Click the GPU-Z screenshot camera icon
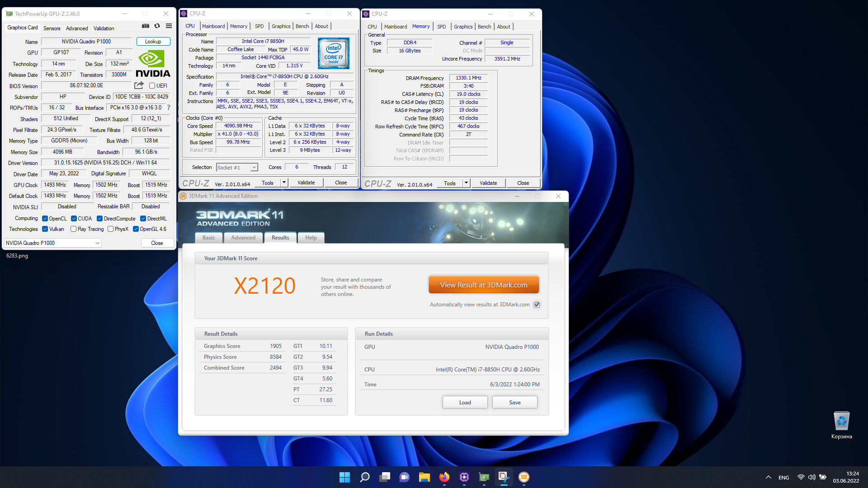This screenshot has width=868, height=488. click(x=146, y=26)
